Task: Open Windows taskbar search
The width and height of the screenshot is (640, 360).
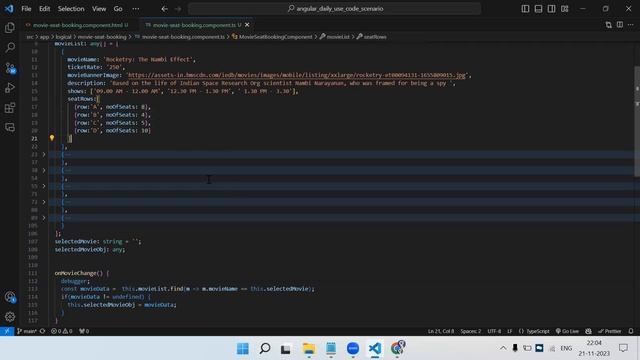Action: [x=265, y=348]
